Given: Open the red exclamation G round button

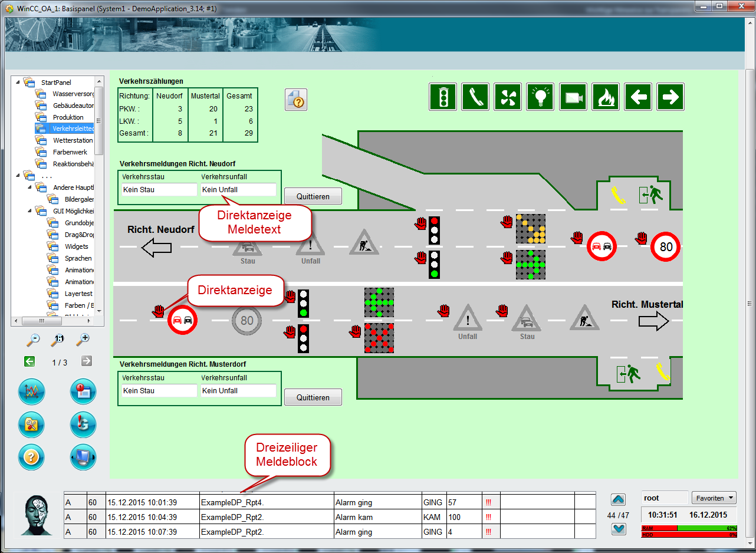Looking at the screenshot, I should 83,424.
